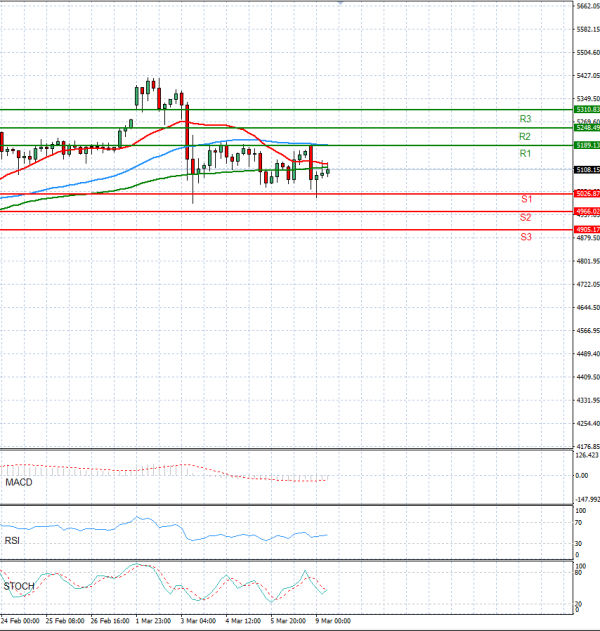Select the R2 resistance label

pos(525,136)
